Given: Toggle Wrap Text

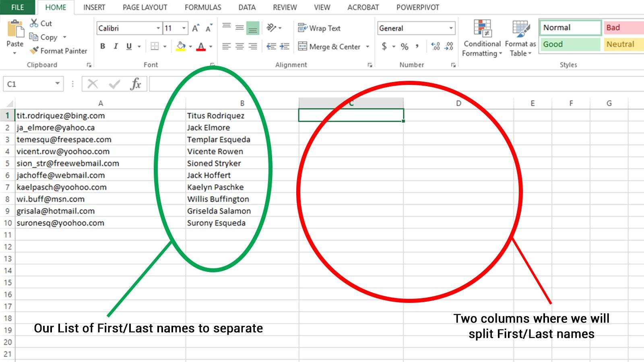Looking at the screenshot, I should (319, 28).
